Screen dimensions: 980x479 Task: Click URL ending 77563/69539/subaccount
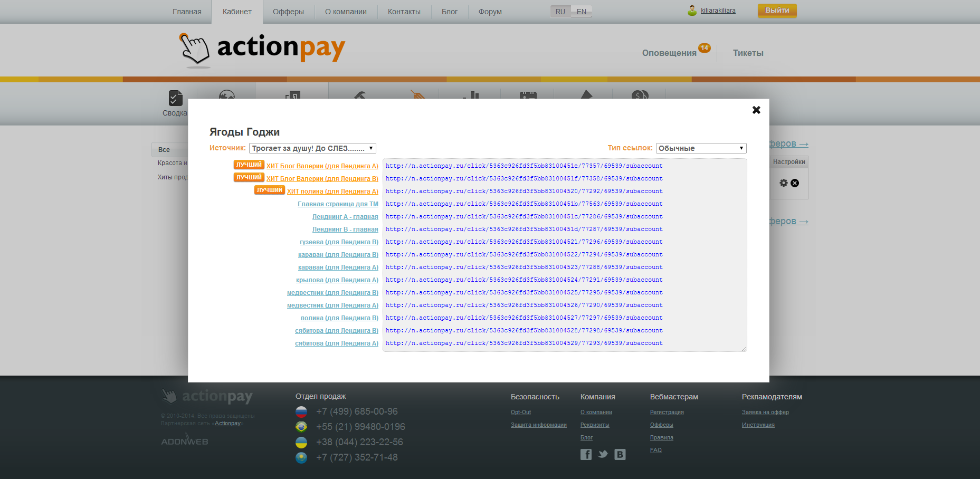pyautogui.click(x=524, y=204)
